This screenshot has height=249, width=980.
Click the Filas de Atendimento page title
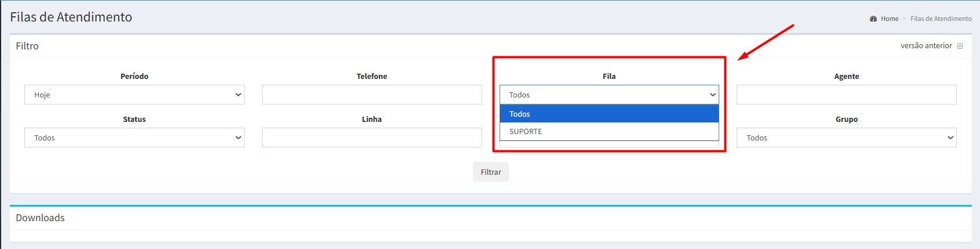pos(71,17)
